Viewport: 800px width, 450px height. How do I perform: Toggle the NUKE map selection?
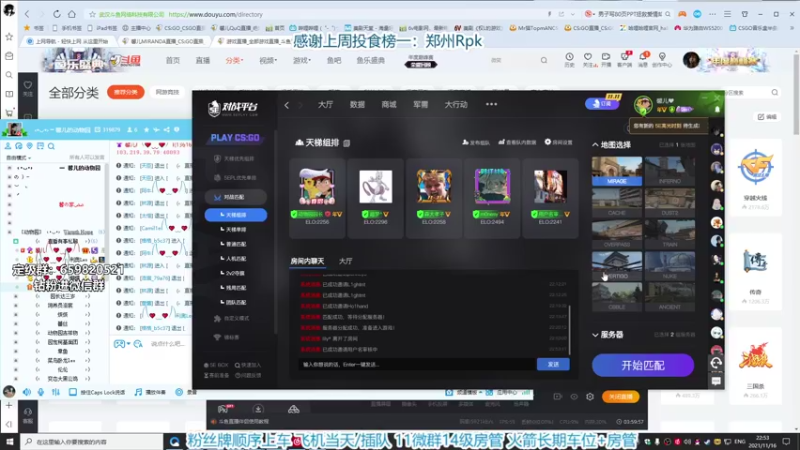[669, 265]
